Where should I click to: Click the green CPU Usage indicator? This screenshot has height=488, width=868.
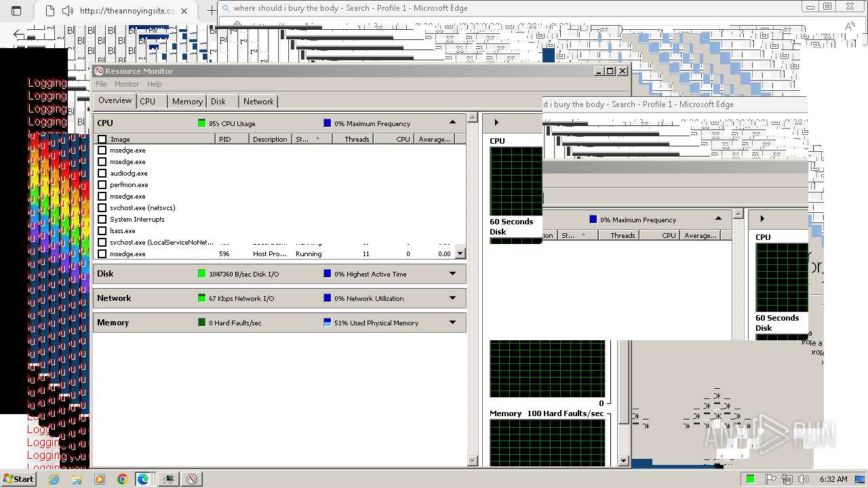tap(201, 123)
